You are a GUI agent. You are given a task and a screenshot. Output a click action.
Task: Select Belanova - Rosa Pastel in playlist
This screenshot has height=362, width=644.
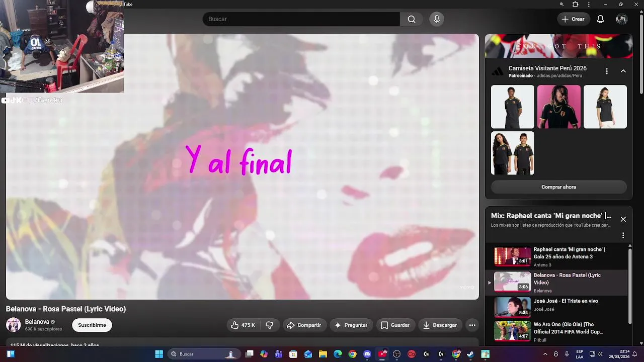pyautogui.click(x=557, y=283)
